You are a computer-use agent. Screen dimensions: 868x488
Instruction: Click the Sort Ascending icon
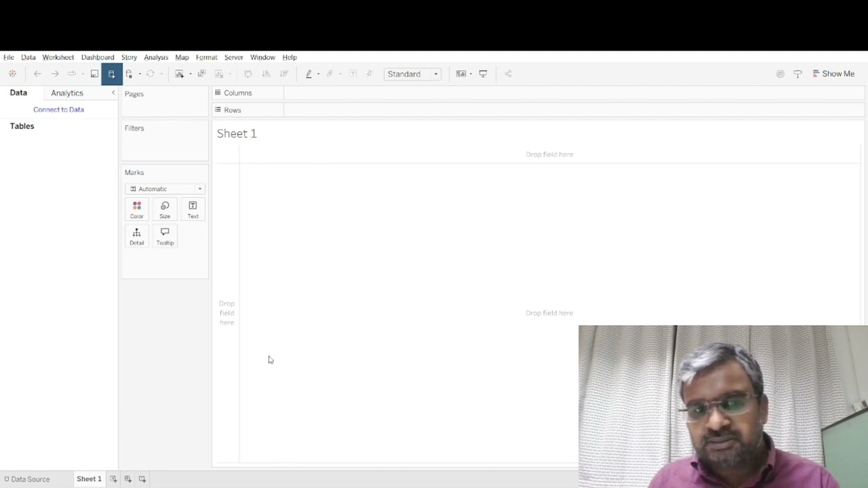[x=266, y=74]
